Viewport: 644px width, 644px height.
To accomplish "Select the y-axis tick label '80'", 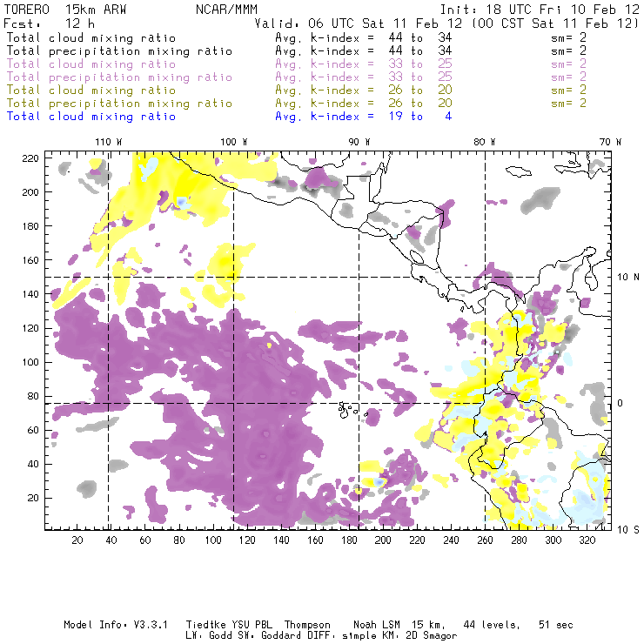I will pyautogui.click(x=33, y=396).
